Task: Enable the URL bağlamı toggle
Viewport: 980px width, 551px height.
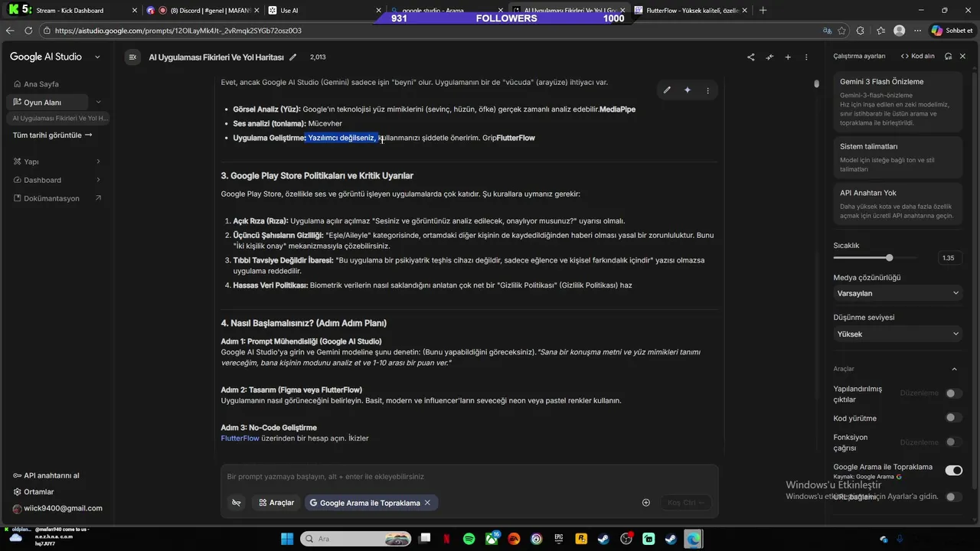Action: click(x=953, y=497)
